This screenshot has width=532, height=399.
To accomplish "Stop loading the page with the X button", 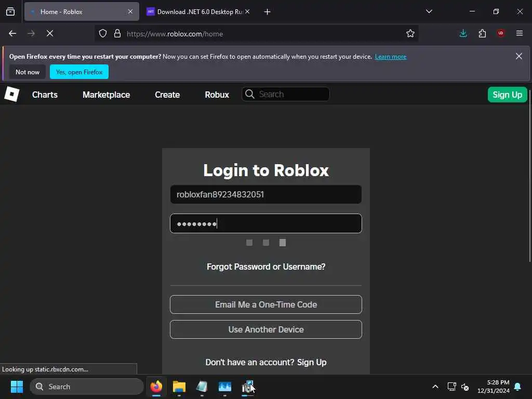I will (x=50, y=34).
